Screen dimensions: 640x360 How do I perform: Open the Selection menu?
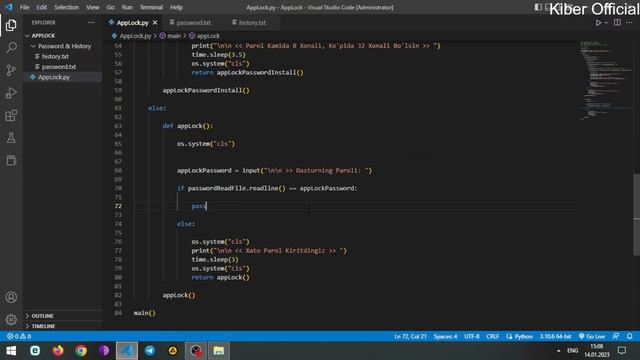pyautogui.click(x=67, y=7)
